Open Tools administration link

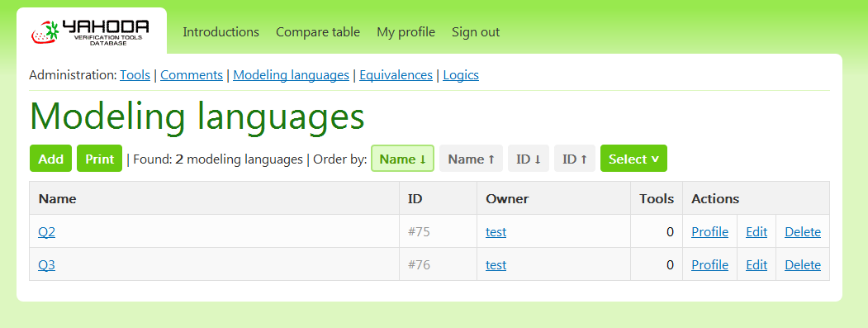135,75
